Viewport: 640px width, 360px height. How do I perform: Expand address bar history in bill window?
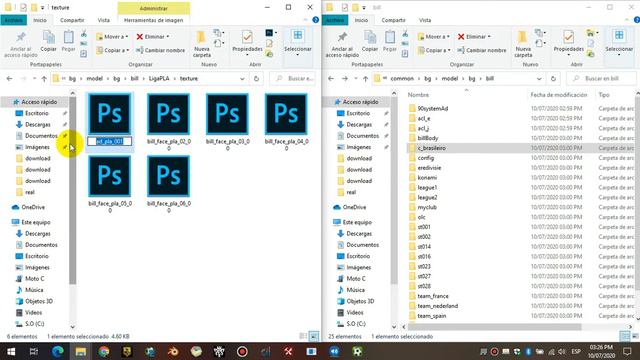[539, 78]
